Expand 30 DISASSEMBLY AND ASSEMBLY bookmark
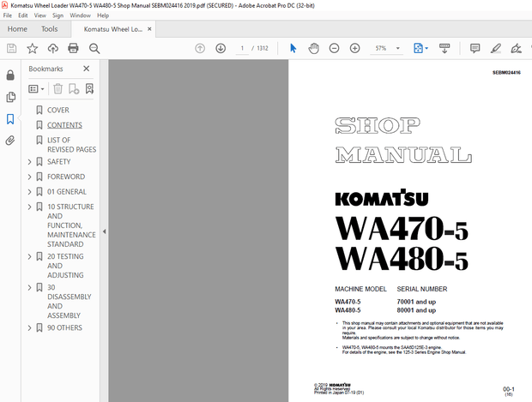The width and height of the screenshot is (532, 402). [x=29, y=287]
